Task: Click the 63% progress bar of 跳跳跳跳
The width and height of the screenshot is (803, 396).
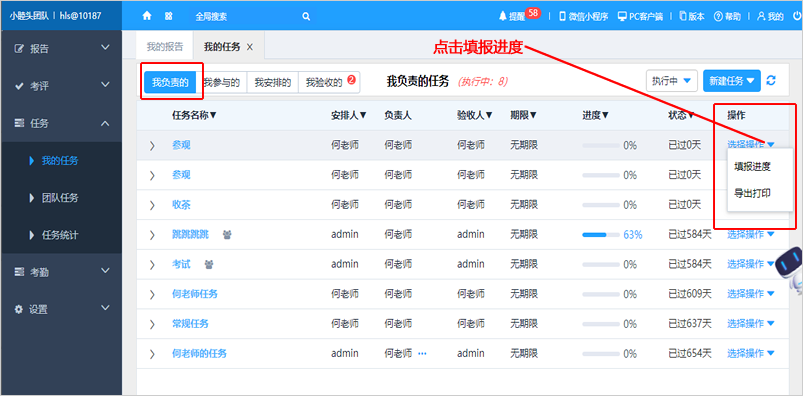Action: click(x=601, y=235)
